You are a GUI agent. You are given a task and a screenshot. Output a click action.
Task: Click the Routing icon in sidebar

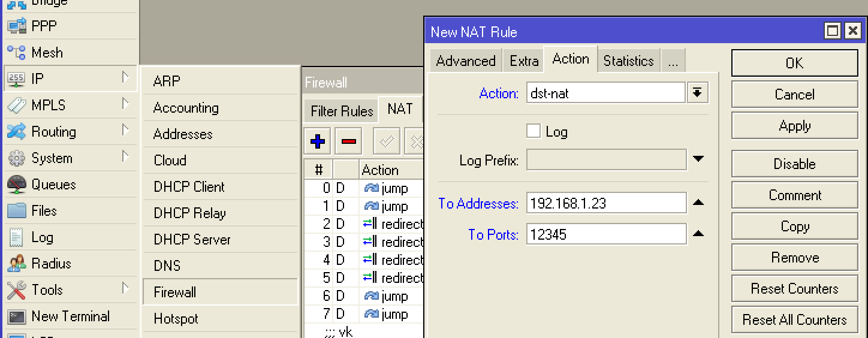(16, 132)
